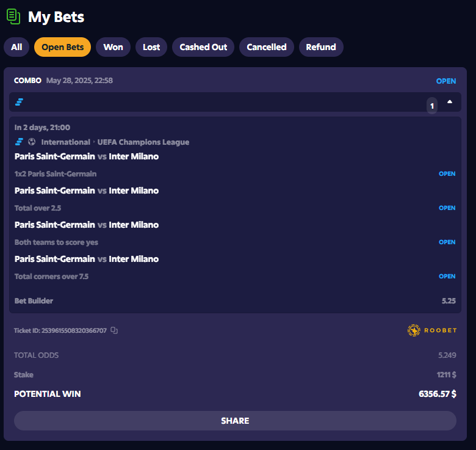Click the COMBO bet type label
This screenshot has height=450, width=476.
pyautogui.click(x=27, y=81)
